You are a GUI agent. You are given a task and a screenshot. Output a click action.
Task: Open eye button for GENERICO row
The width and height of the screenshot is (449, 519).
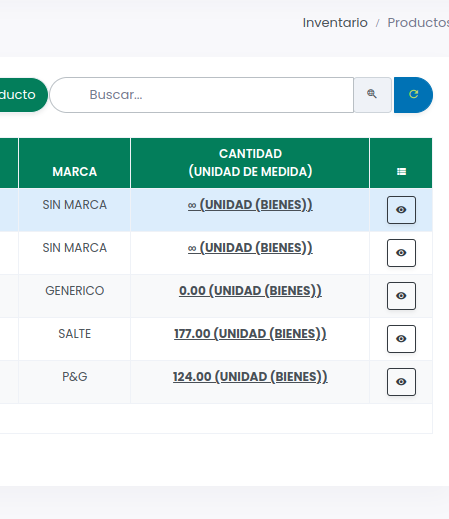401,296
